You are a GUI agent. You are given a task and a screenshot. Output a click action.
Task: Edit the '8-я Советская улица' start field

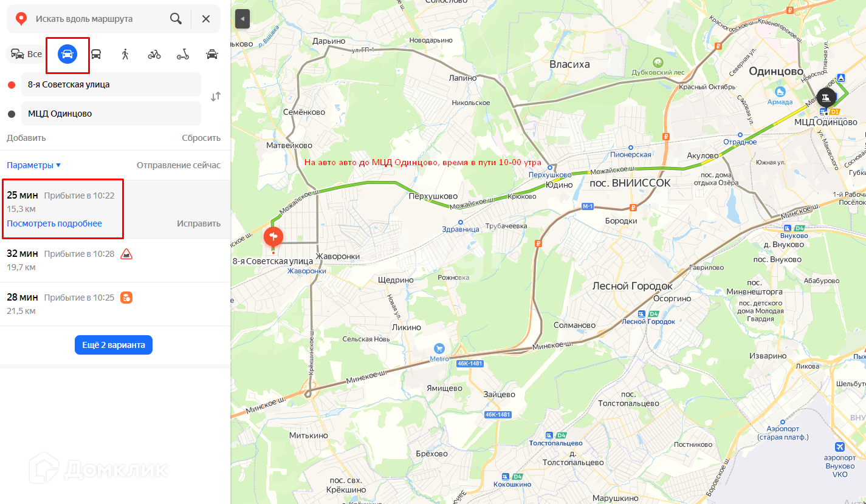(111, 84)
